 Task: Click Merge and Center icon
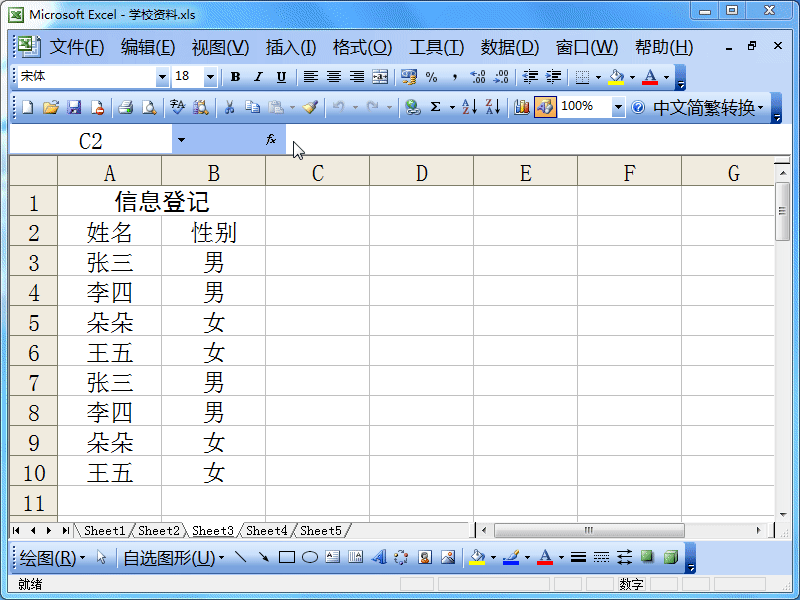tap(380, 77)
